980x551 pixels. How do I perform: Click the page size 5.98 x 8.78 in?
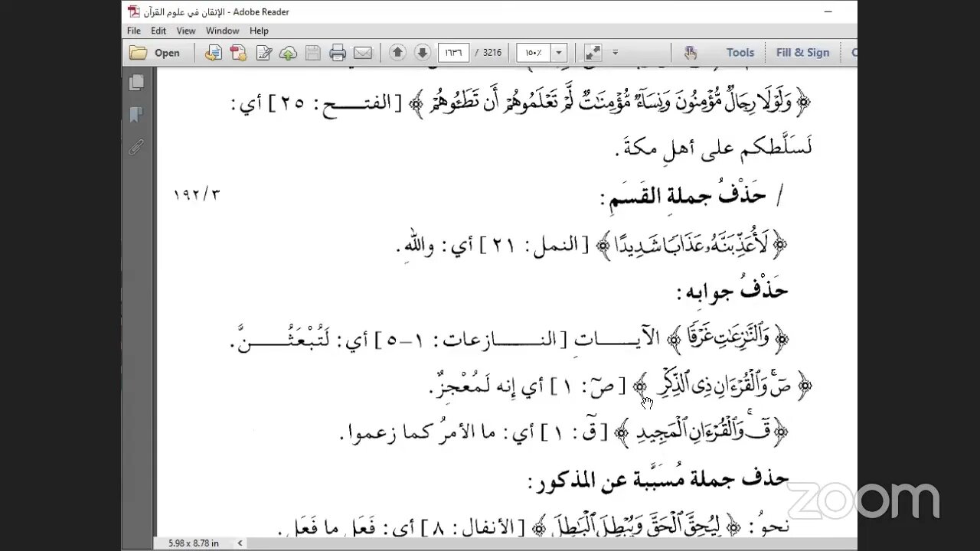tap(194, 543)
